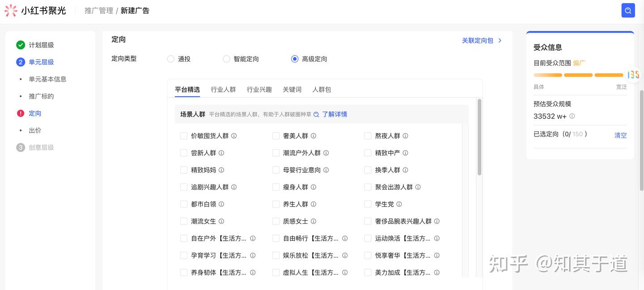
Task: Select the 智能定向 radio button
Action: pyautogui.click(x=226, y=59)
